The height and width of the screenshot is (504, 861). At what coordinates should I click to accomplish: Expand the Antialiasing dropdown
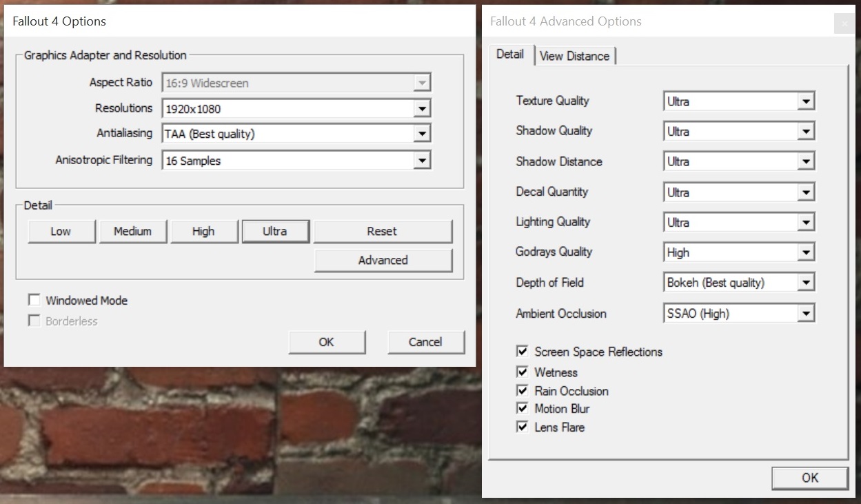(296, 134)
